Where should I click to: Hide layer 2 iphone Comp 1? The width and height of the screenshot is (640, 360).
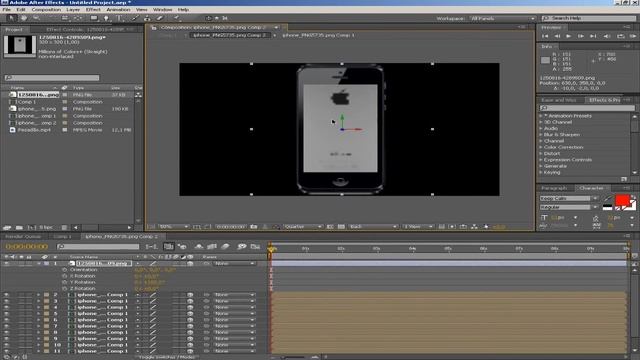point(6,295)
